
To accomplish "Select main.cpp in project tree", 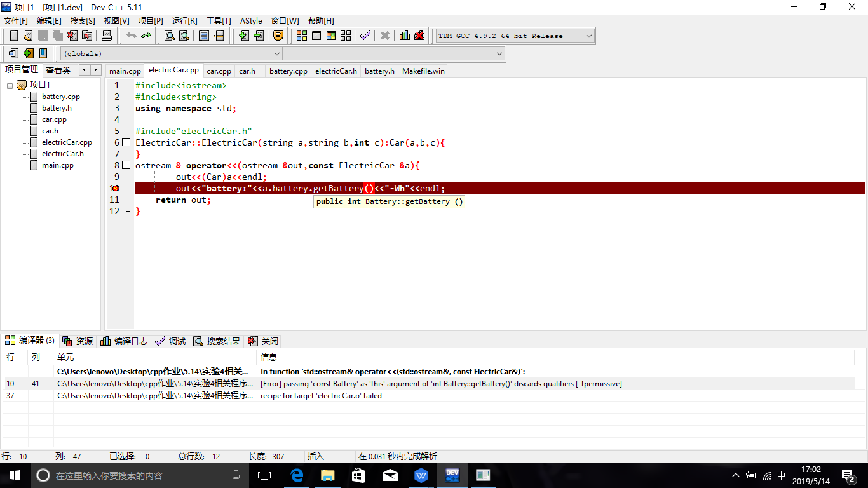I will [x=58, y=165].
